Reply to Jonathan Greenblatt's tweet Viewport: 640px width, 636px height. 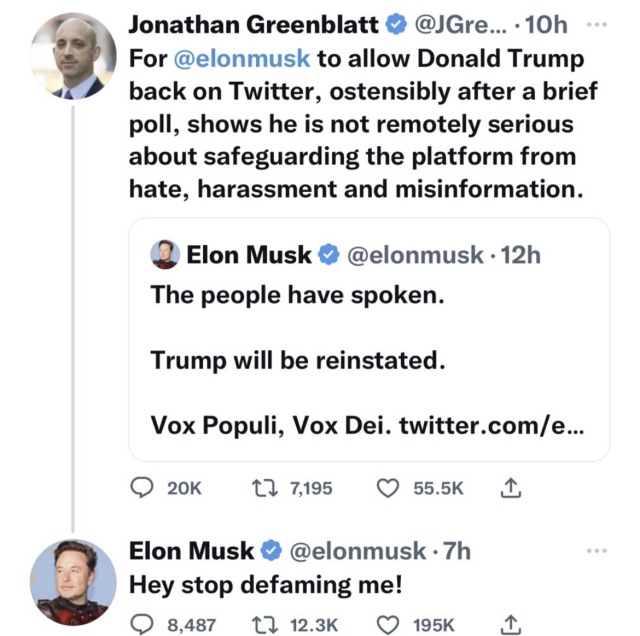[145, 488]
